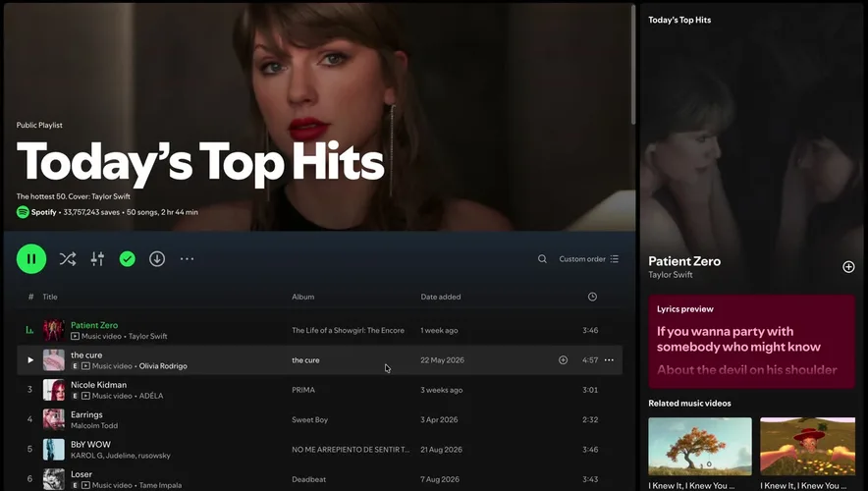The height and width of the screenshot is (491, 868).
Task: Select the BbY WOW track title
Action: [90, 445]
